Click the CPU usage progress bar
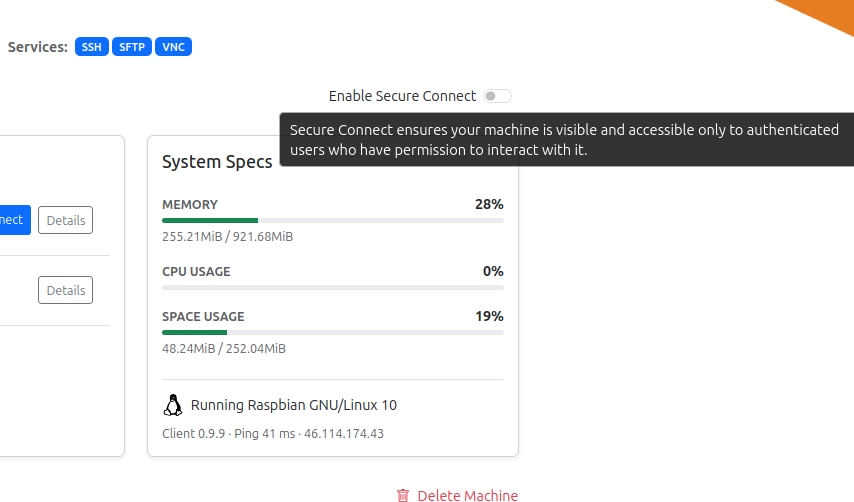 pos(333,287)
